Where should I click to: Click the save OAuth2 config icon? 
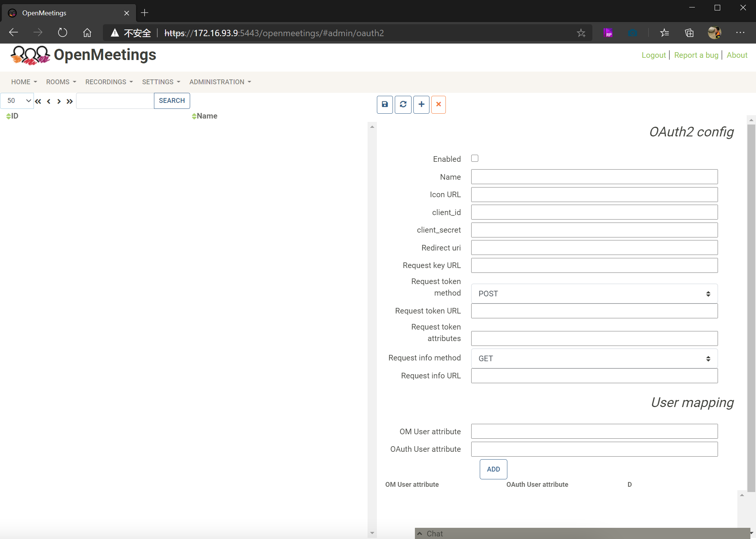pyautogui.click(x=385, y=104)
